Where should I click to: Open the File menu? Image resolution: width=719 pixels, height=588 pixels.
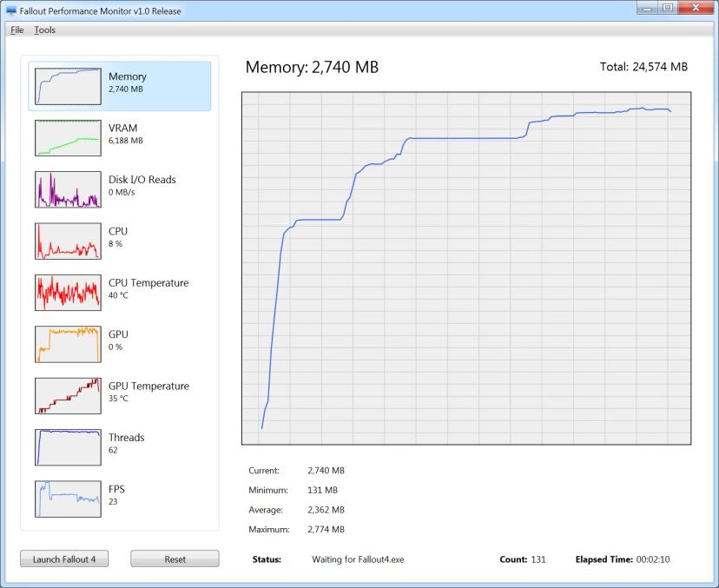click(x=17, y=30)
